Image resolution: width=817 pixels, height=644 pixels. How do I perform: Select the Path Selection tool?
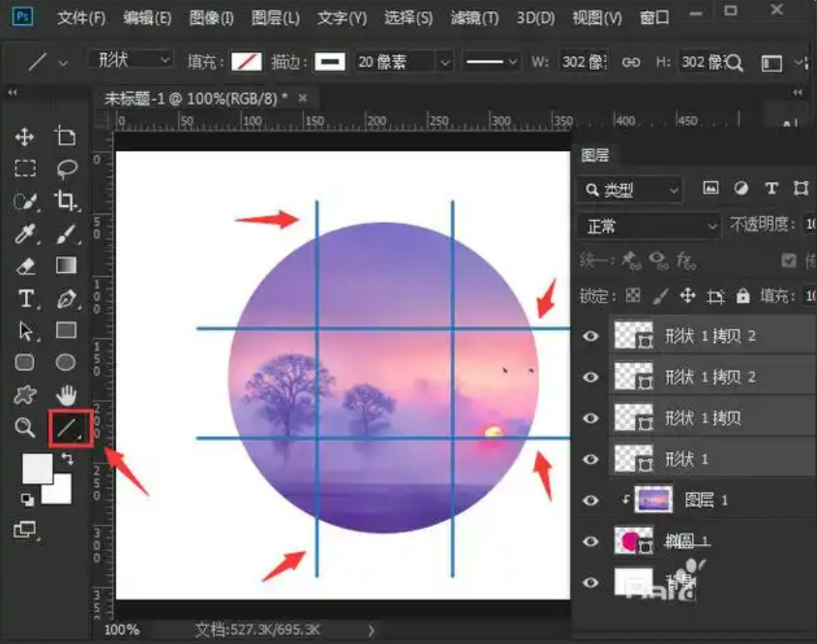[26, 331]
